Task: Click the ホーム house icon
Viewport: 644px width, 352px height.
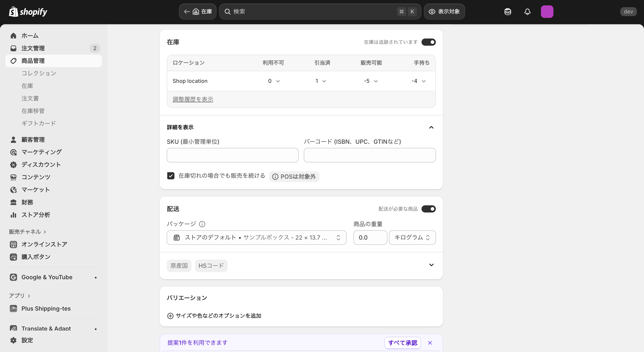Action: click(x=13, y=36)
